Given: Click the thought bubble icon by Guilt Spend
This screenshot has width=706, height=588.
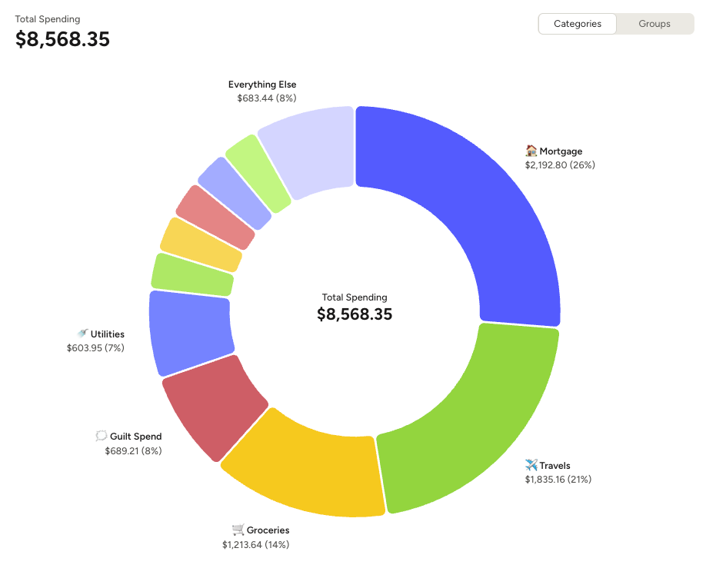Looking at the screenshot, I should (x=101, y=436).
